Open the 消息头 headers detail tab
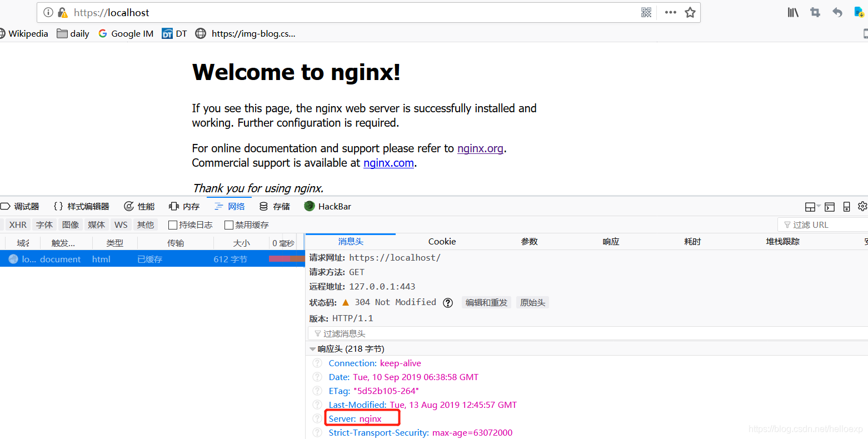 pos(351,241)
